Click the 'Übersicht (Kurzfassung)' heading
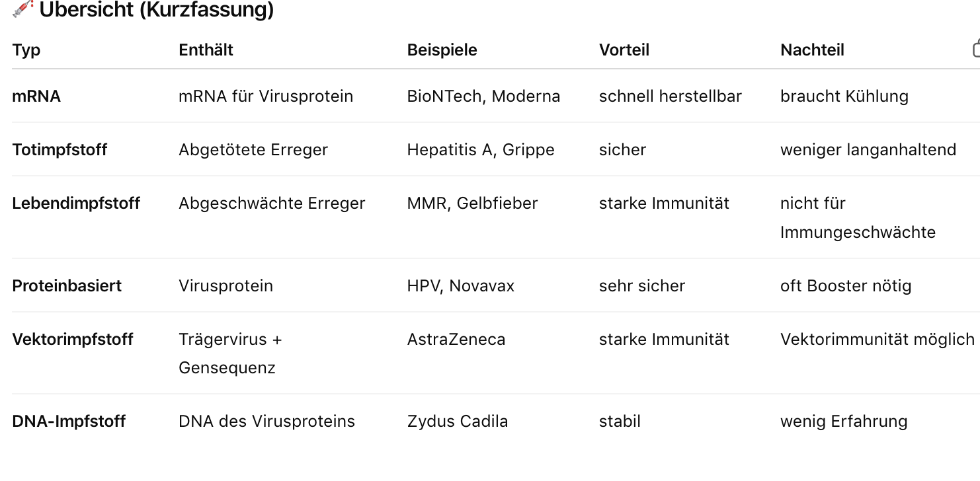The image size is (980, 481). [156, 9]
